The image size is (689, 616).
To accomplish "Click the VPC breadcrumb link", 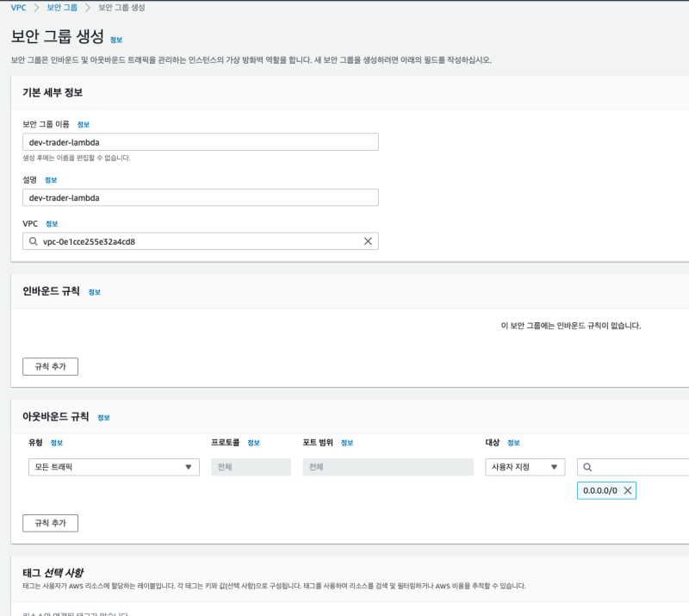I will [x=17, y=8].
